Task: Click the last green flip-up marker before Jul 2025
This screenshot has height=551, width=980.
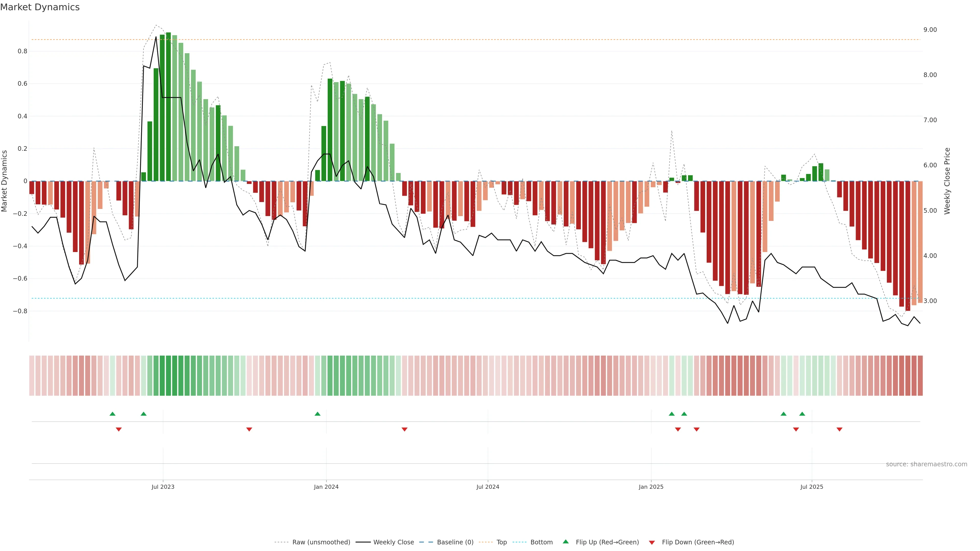Action: point(802,414)
